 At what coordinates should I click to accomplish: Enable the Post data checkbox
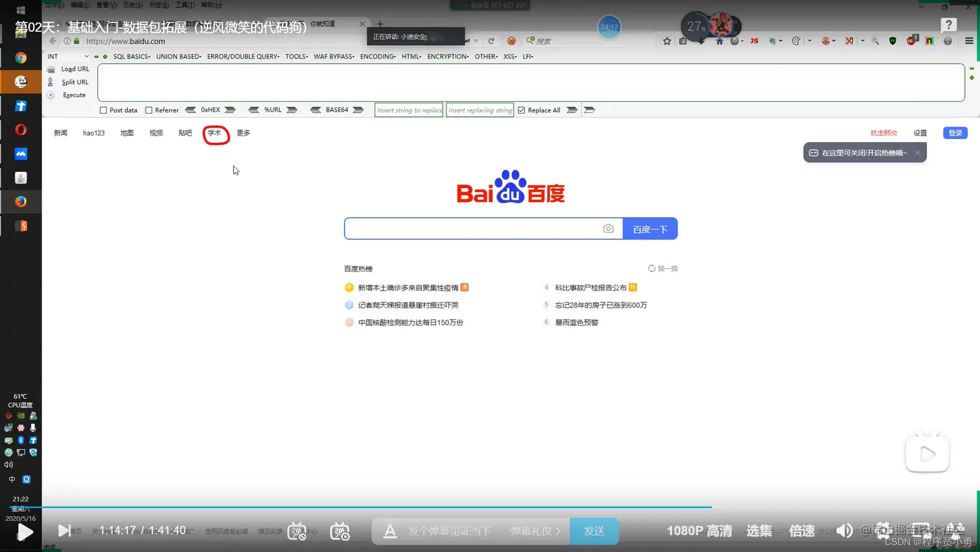pyautogui.click(x=103, y=110)
